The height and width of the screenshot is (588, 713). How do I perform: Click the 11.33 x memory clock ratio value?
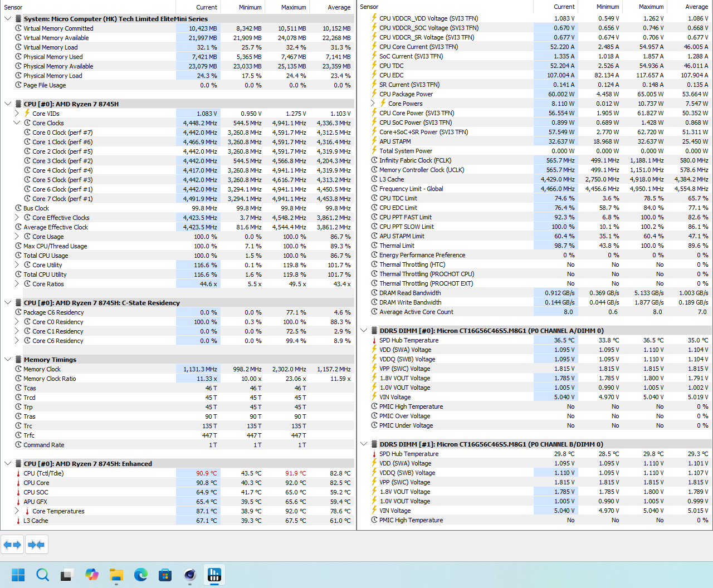(207, 379)
